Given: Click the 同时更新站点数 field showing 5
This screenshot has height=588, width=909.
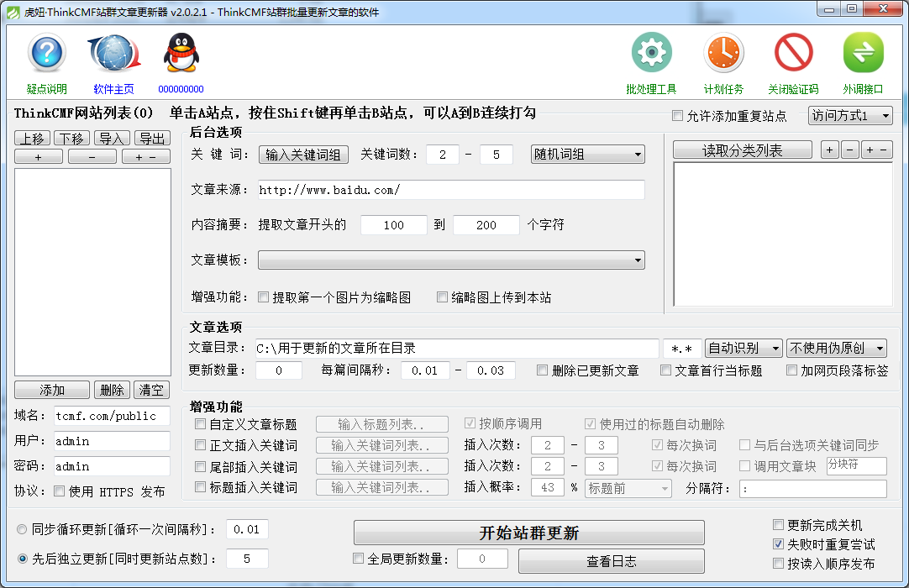Looking at the screenshot, I should [247, 559].
